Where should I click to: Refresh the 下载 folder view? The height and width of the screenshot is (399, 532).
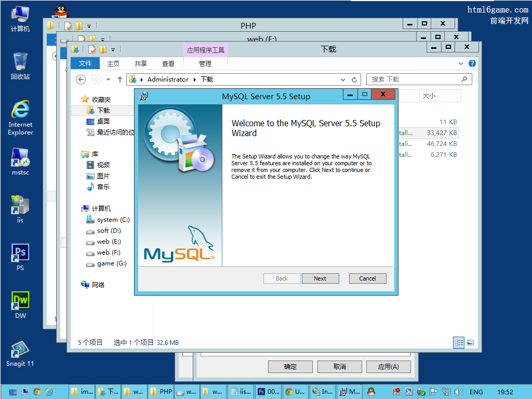[354, 79]
